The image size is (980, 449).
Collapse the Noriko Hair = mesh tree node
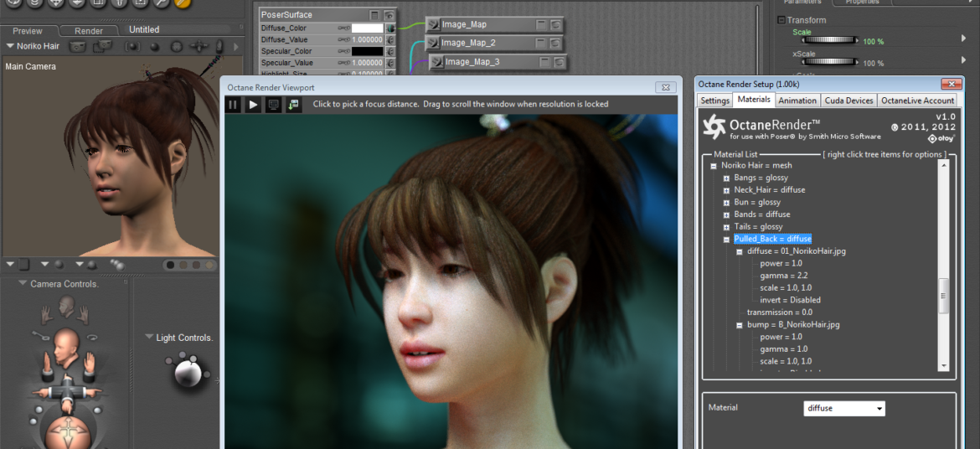coord(713,166)
